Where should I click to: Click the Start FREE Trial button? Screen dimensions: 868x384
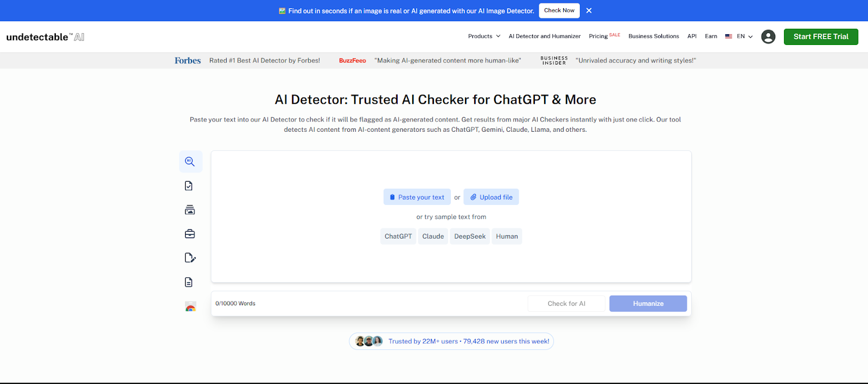point(821,37)
